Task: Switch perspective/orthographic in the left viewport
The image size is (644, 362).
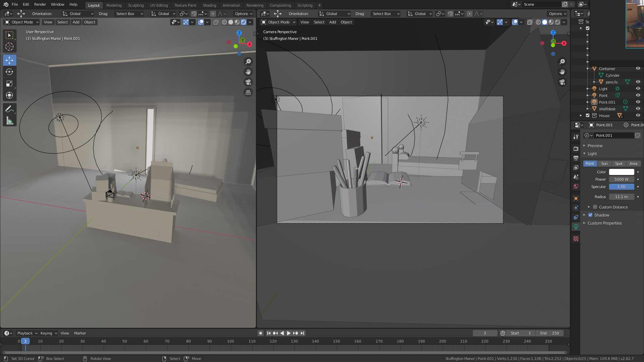Action: coord(248,93)
